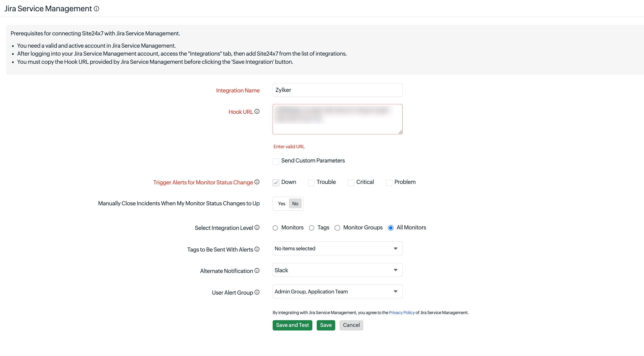Click the User Alert Group info icon
The height and width of the screenshot is (356, 644).
[x=257, y=292]
